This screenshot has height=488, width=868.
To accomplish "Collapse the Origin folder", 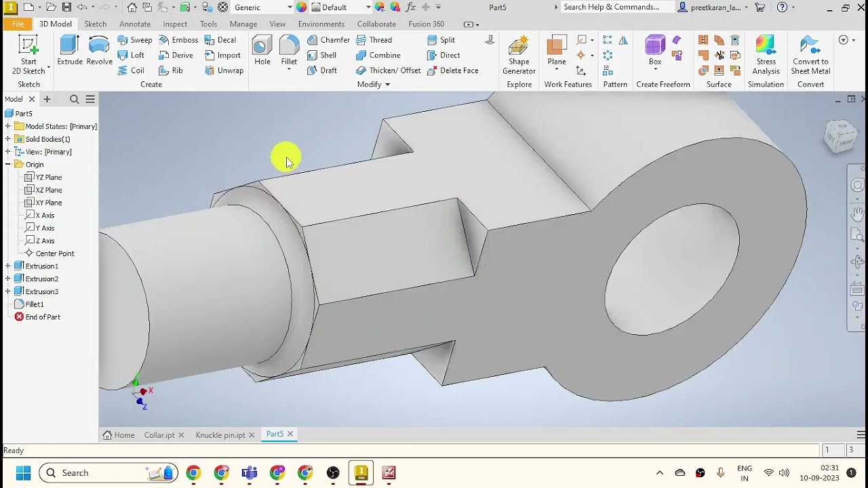I will coord(7,164).
